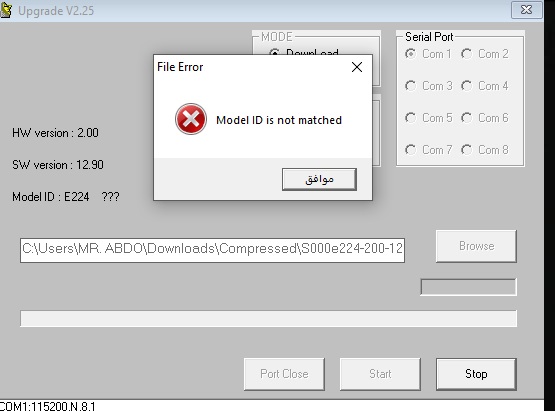
Task: Click the red error icon in dialog
Action: click(191, 119)
